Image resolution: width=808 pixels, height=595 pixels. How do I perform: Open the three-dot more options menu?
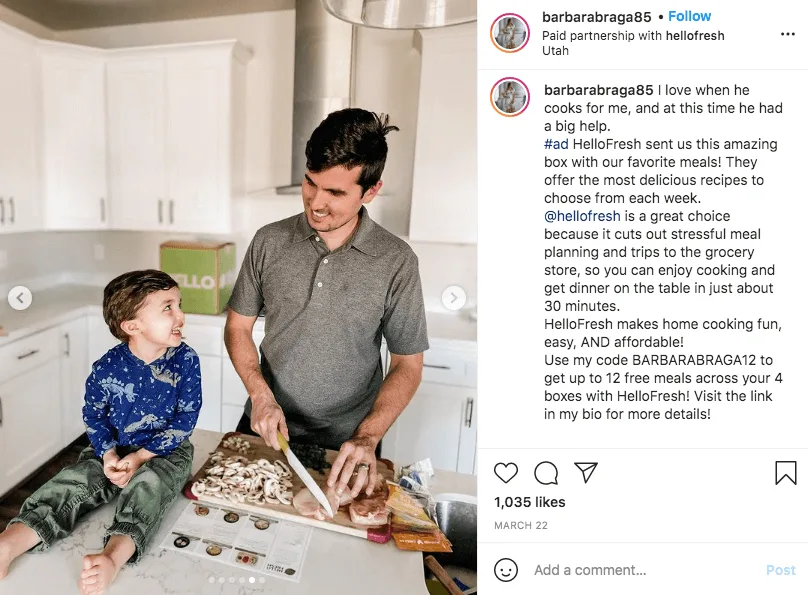tap(787, 34)
